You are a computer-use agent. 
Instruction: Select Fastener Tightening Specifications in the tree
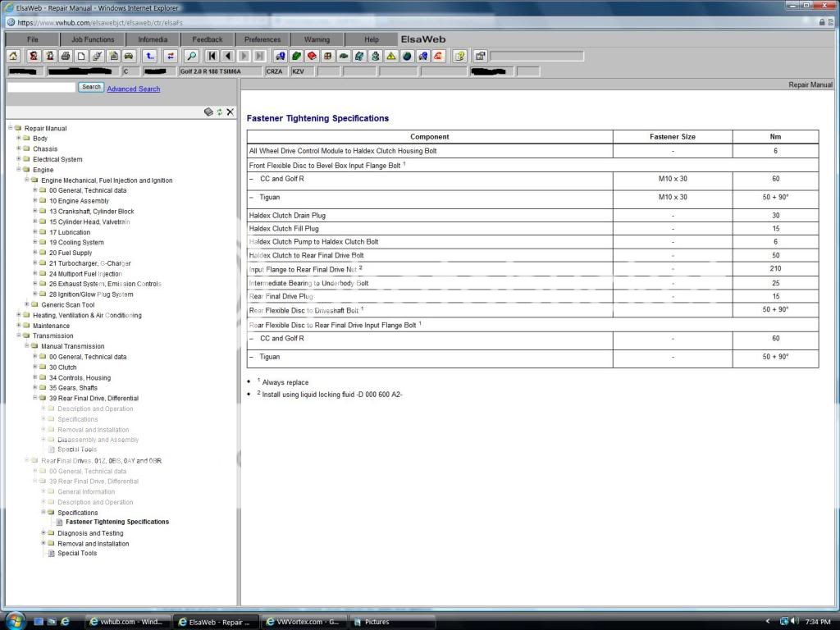[x=117, y=522]
